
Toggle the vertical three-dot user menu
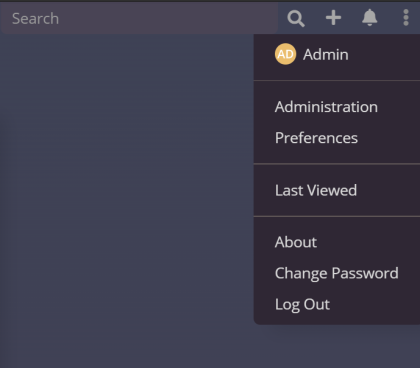pyautogui.click(x=406, y=18)
